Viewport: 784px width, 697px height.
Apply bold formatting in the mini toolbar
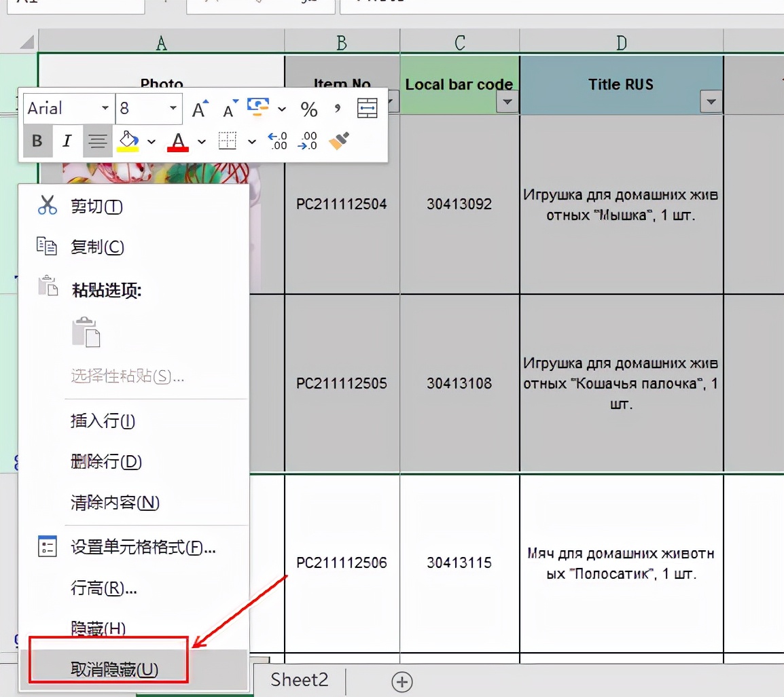37,141
